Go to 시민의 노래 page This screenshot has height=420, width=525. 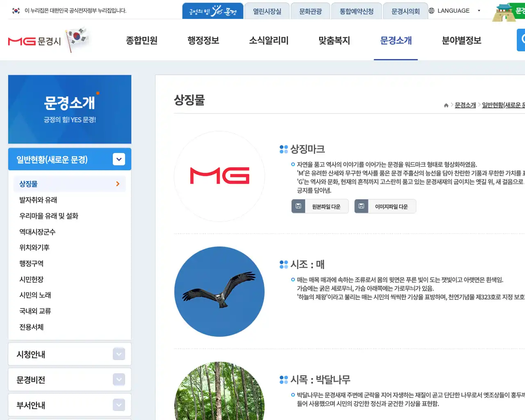coord(35,295)
